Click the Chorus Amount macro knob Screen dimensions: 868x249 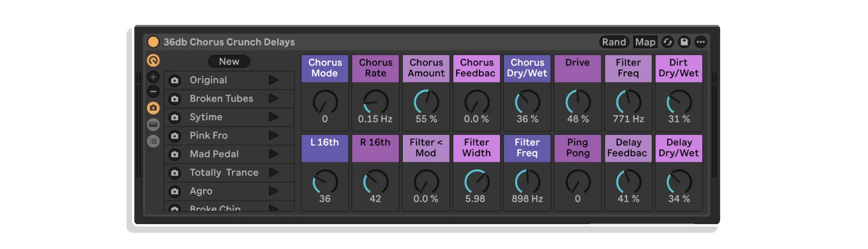click(426, 102)
